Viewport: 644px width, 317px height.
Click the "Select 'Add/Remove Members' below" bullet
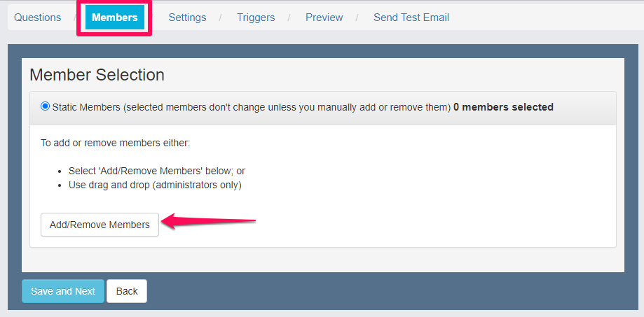tap(157, 171)
